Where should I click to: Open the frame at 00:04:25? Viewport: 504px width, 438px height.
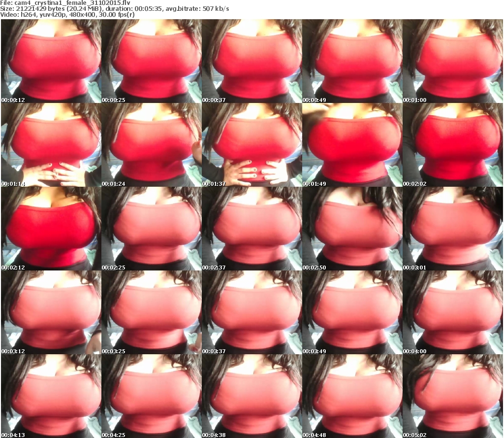point(152,396)
